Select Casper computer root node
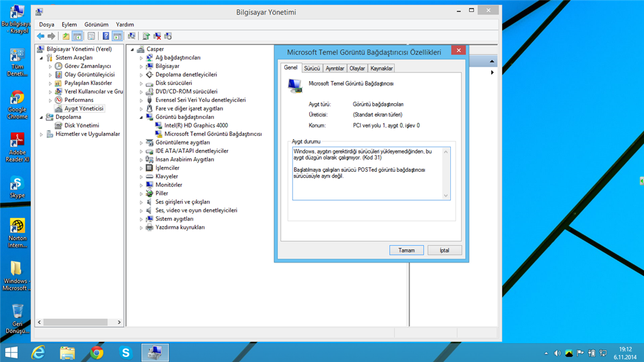This screenshot has width=644, height=362. coord(155,49)
